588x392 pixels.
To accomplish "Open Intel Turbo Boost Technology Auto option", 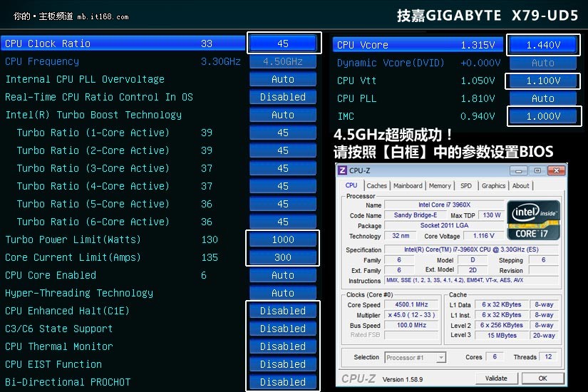I will (x=283, y=115).
